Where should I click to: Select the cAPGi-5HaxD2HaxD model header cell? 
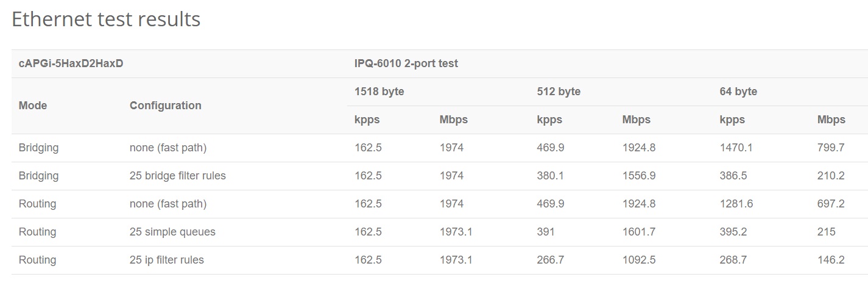(71, 63)
